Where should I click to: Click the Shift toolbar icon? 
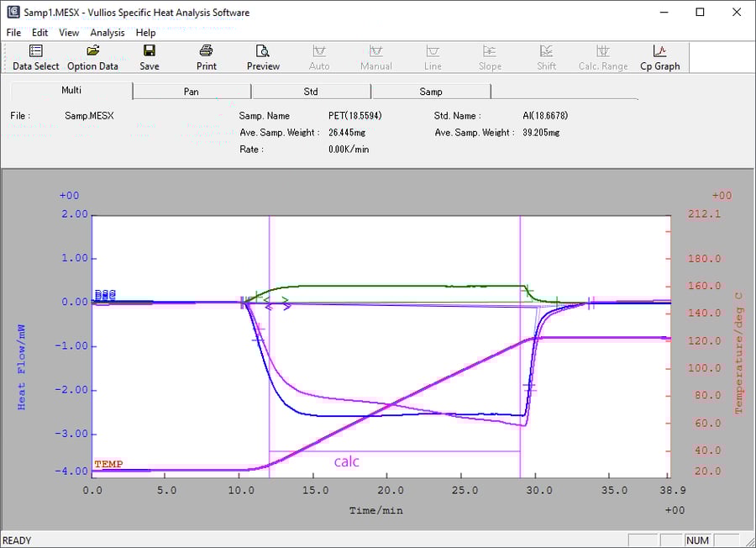546,57
